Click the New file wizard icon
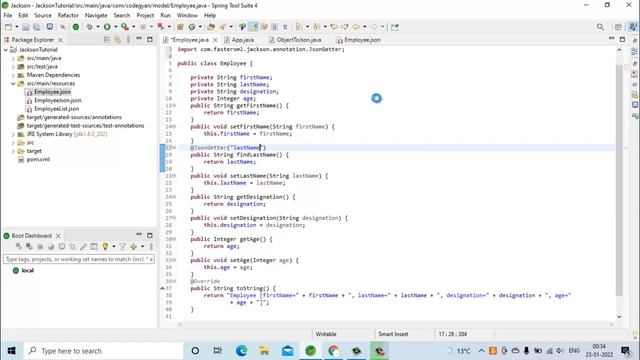 tap(8, 27)
